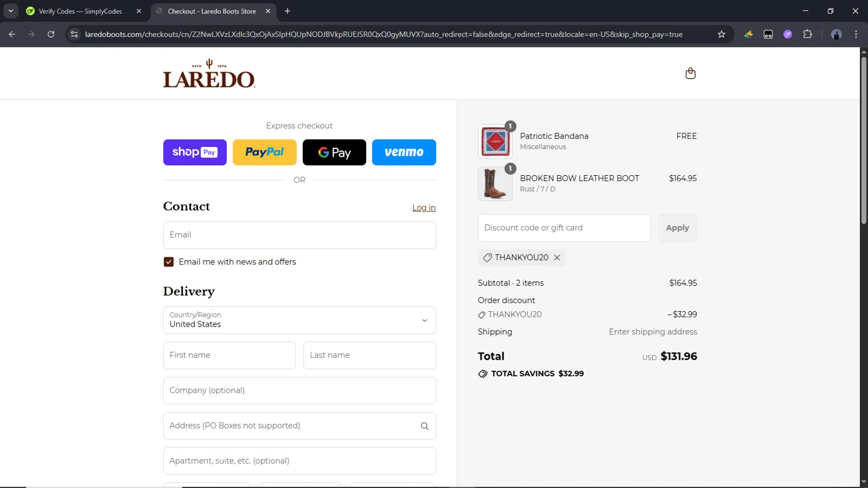
Task: Focus the Last name field
Action: coord(369,356)
